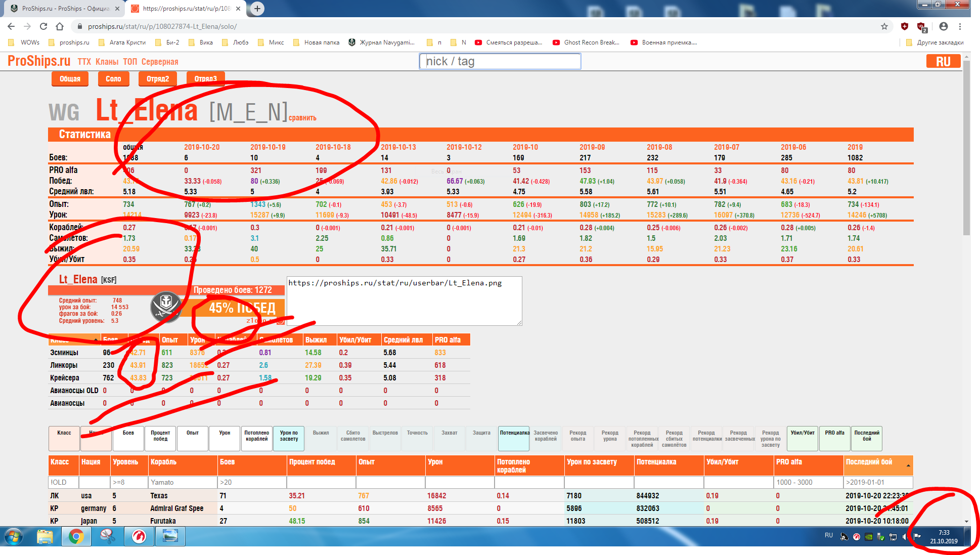
Task: Click sort arrow on 'Класс' summary header
Action: pos(96,339)
